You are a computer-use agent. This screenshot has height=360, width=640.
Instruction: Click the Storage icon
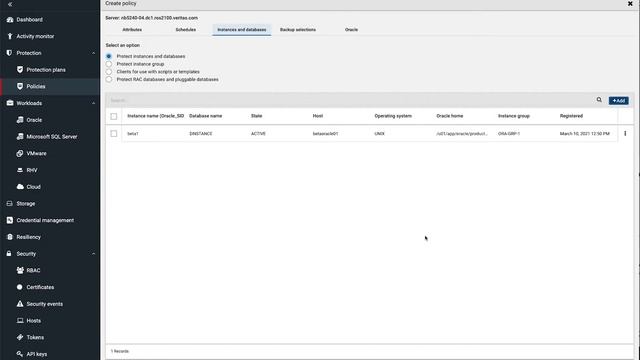click(10, 203)
